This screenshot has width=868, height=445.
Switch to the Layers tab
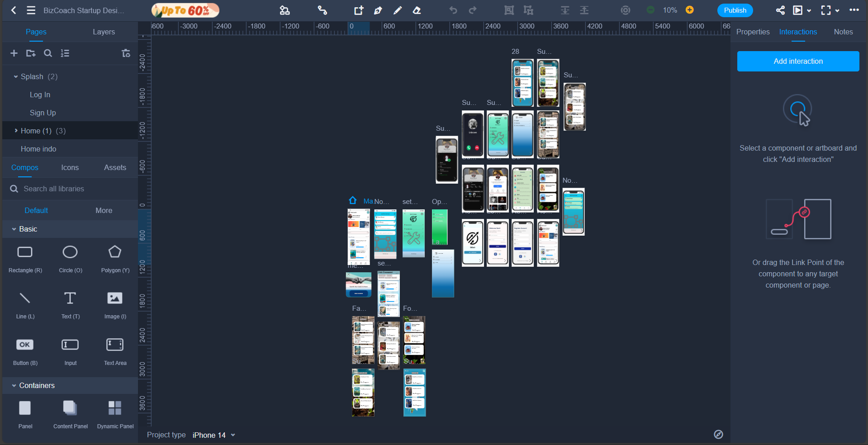104,32
